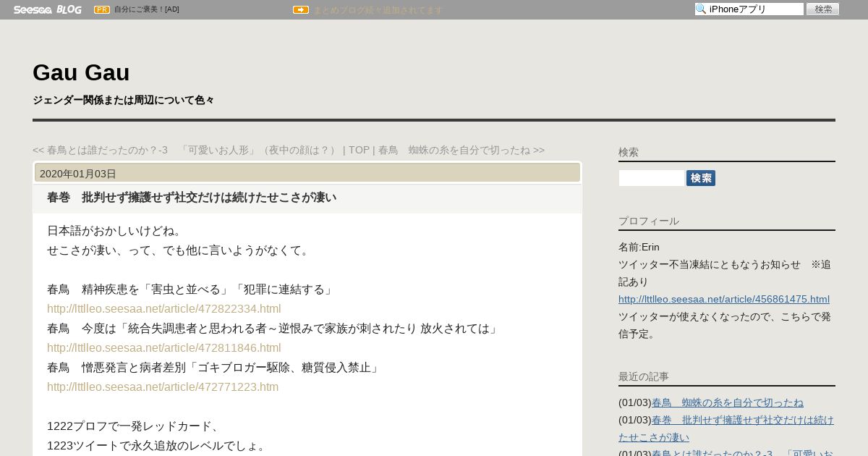Open article link ending 472771223.htm

point(163,387)
